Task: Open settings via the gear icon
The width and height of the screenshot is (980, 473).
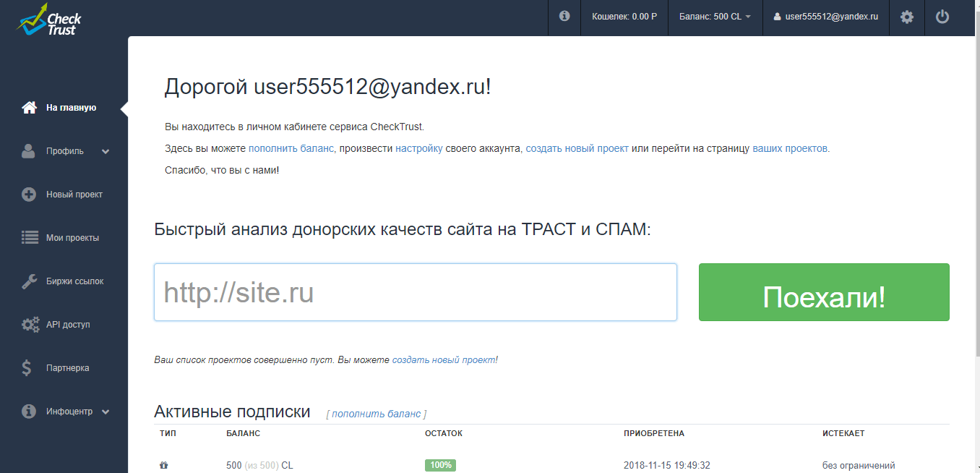Action: click(x=906, y=17)
